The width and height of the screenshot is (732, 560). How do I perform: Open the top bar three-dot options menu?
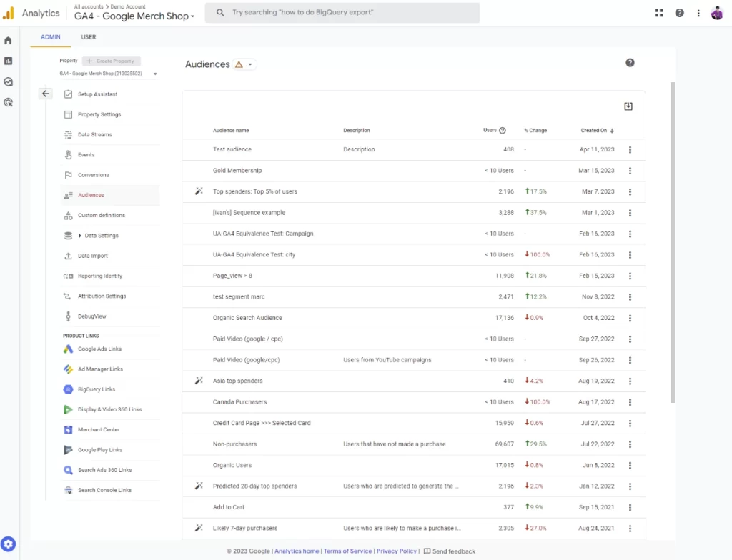click(698, 13)
